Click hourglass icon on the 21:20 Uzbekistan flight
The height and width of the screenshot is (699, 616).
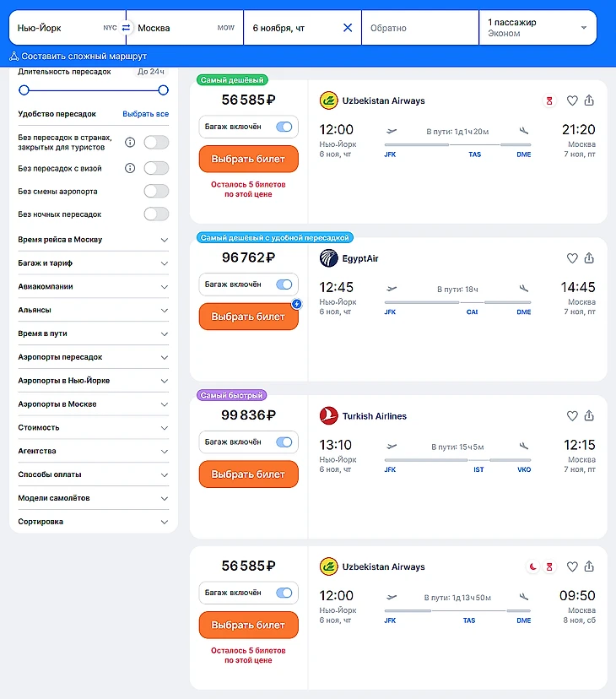[549, 100]
